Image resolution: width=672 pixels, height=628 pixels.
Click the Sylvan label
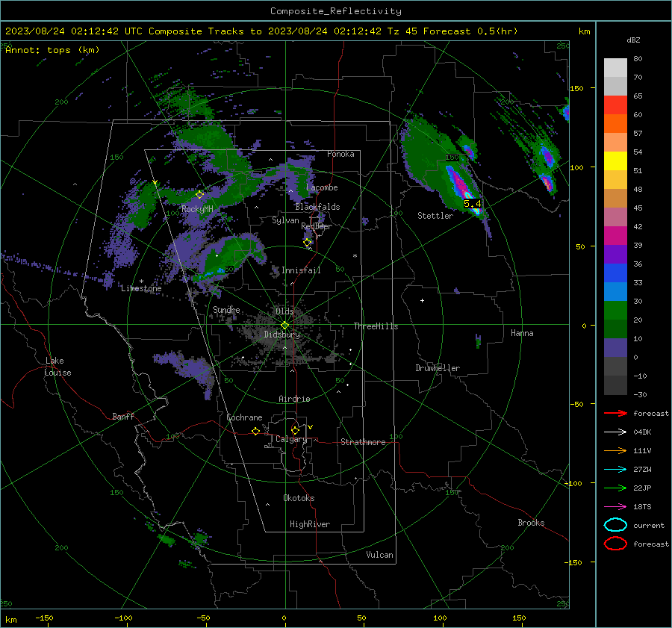285,220
